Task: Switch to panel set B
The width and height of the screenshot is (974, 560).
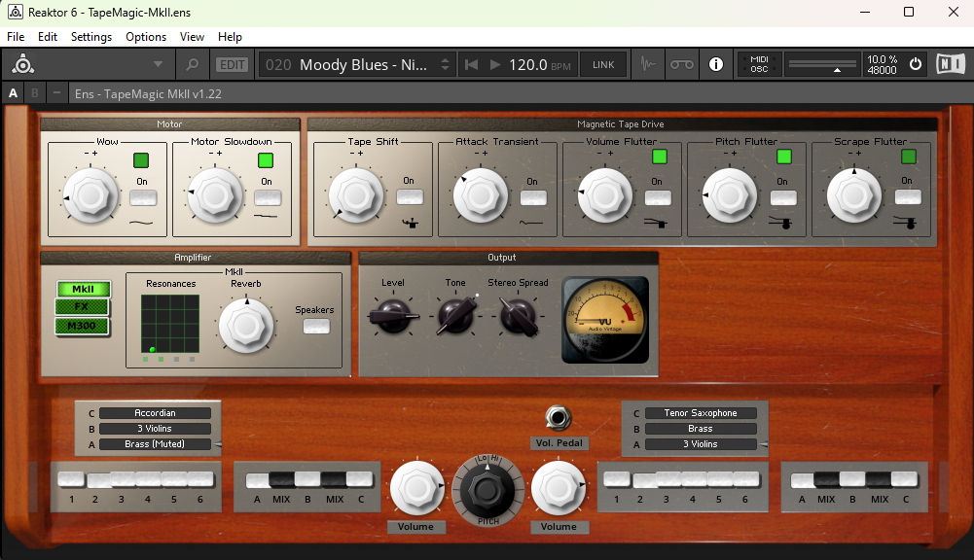Action: click(35, 93)
